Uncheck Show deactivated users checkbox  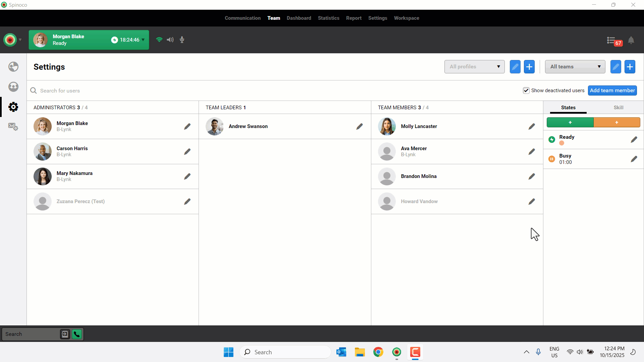[526, 90]
